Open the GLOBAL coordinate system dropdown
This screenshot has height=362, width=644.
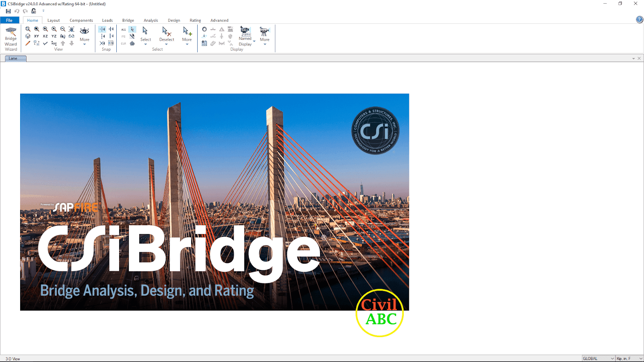[599, 358]
